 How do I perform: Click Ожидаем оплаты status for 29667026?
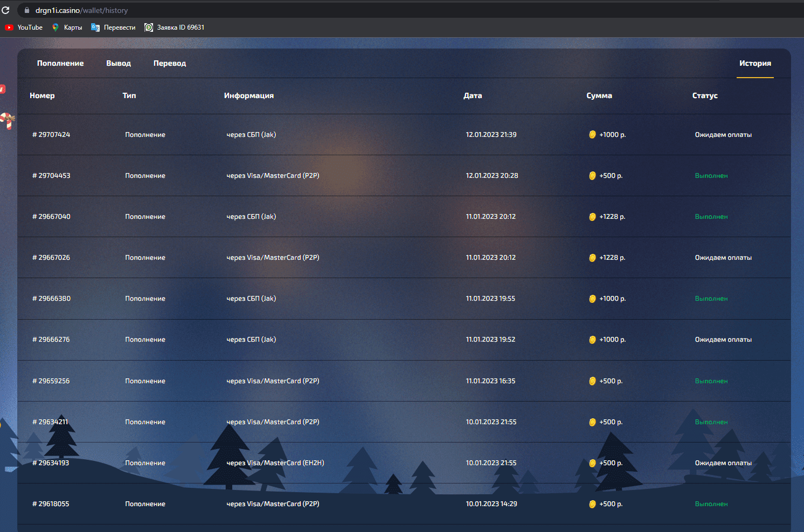pos(723,258)
